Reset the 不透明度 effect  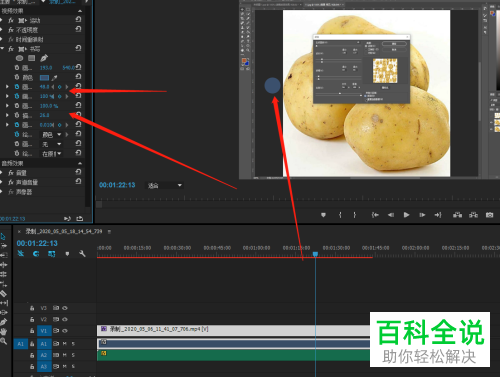tap(78, 29)
